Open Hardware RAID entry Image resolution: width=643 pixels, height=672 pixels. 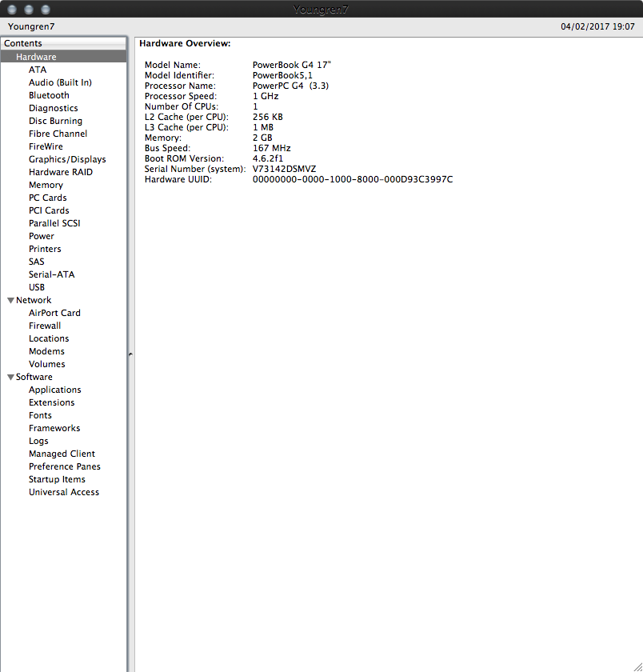(61, 172)
